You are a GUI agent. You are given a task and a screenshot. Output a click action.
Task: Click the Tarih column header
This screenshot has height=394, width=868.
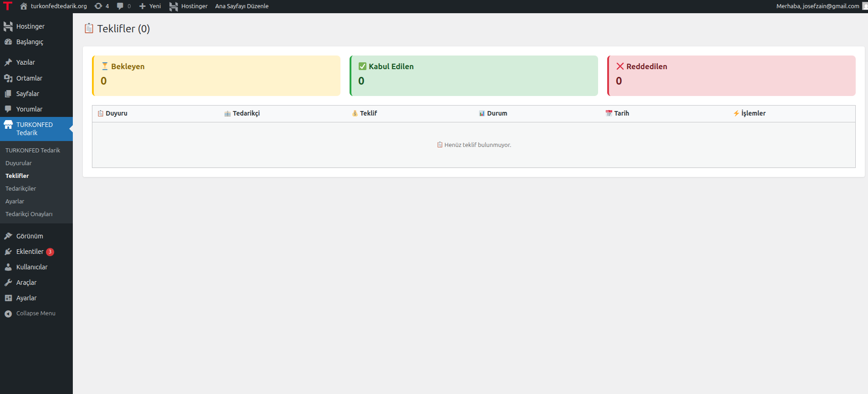(x=621, y=113)
